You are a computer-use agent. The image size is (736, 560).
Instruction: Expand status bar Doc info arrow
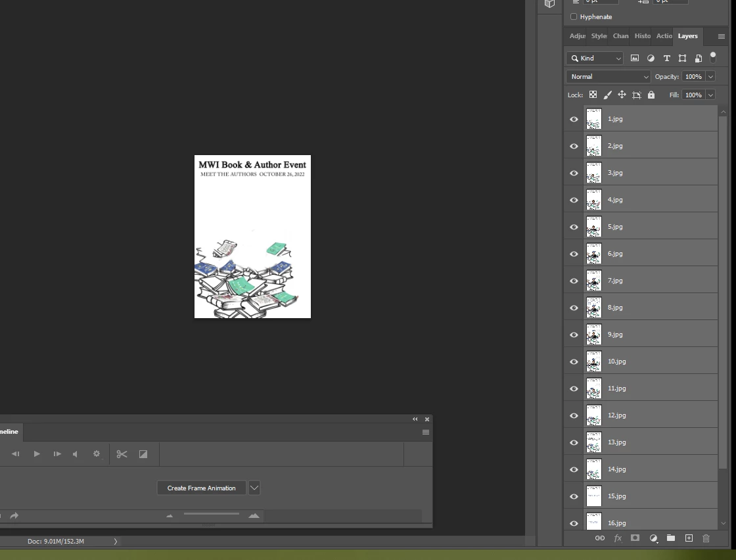pyautogui.click(x=116, y=541)
